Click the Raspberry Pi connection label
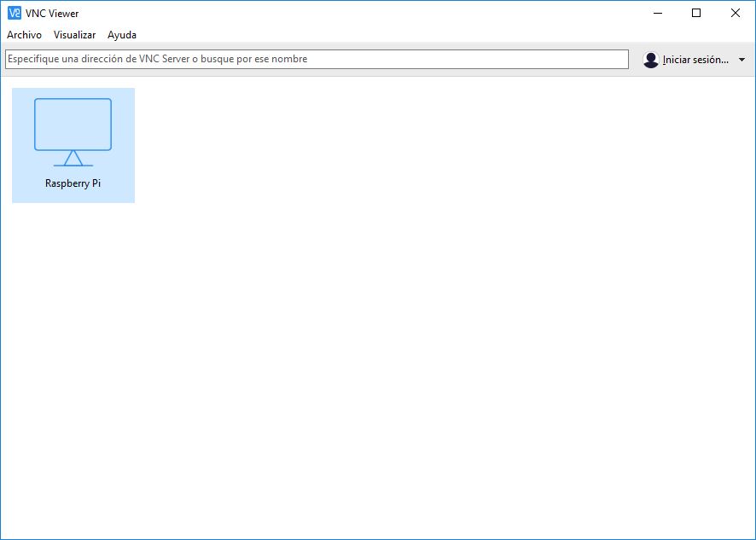Image resolution: width=756 pixels, height=540 pixels. pyautogui.click(x=73, y=183)
